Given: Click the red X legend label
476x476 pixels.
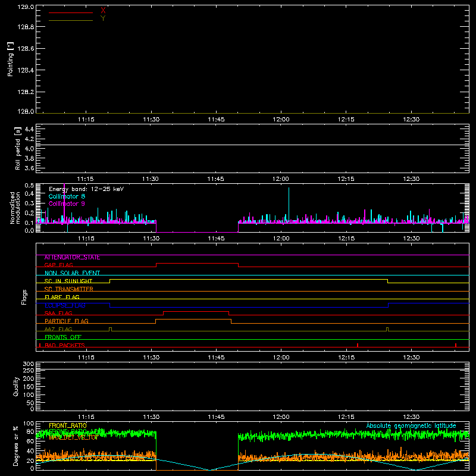Looking at the screenshot, I should click(x=103, y=11).
